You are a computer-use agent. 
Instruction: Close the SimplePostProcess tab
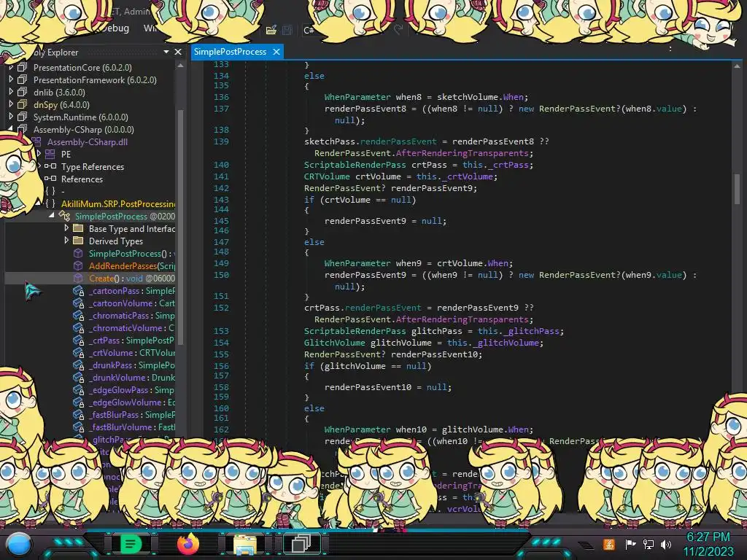coord(276,52)
